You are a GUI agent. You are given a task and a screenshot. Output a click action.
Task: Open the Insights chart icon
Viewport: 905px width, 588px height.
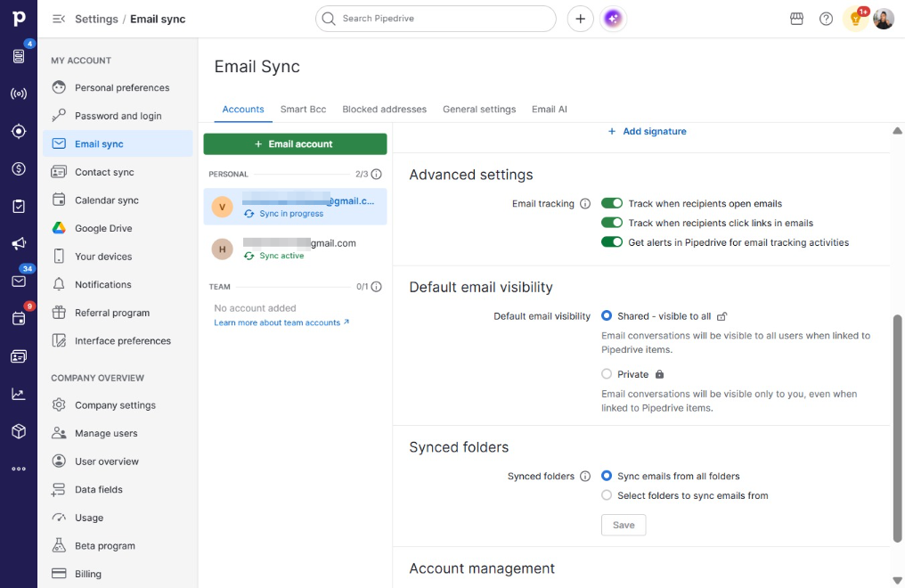point(19,394)
